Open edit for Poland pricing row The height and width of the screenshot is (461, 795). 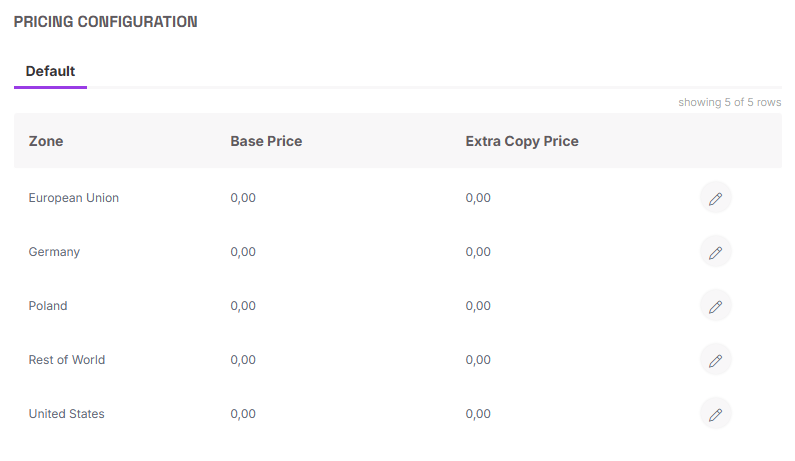[715, 306]
